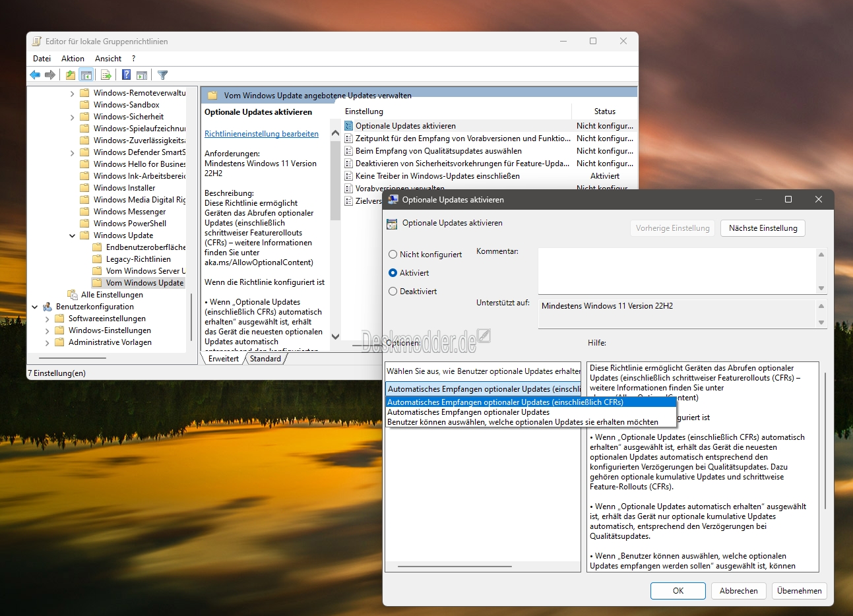
Task: Click the Abbrechen button
Action: (739, 591)
